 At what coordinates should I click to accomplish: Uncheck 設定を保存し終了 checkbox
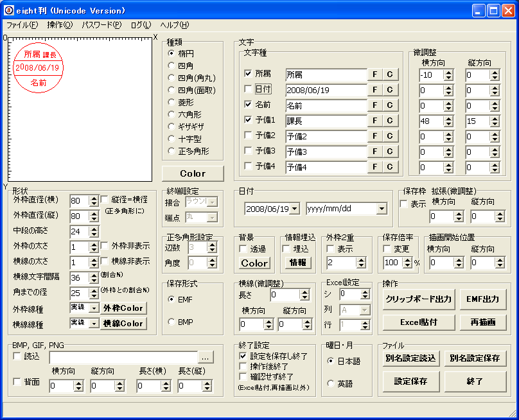point(243,356)
